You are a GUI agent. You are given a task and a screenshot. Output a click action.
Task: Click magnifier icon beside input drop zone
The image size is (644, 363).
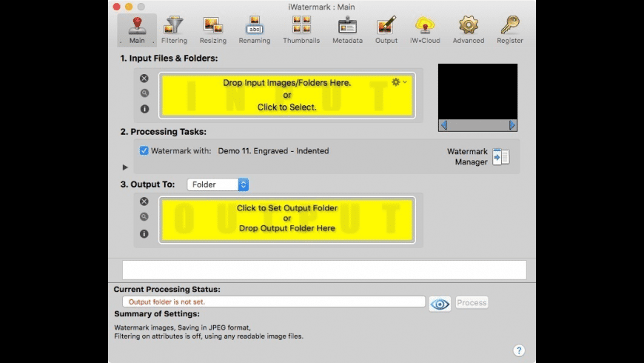(x=144, y=93)
